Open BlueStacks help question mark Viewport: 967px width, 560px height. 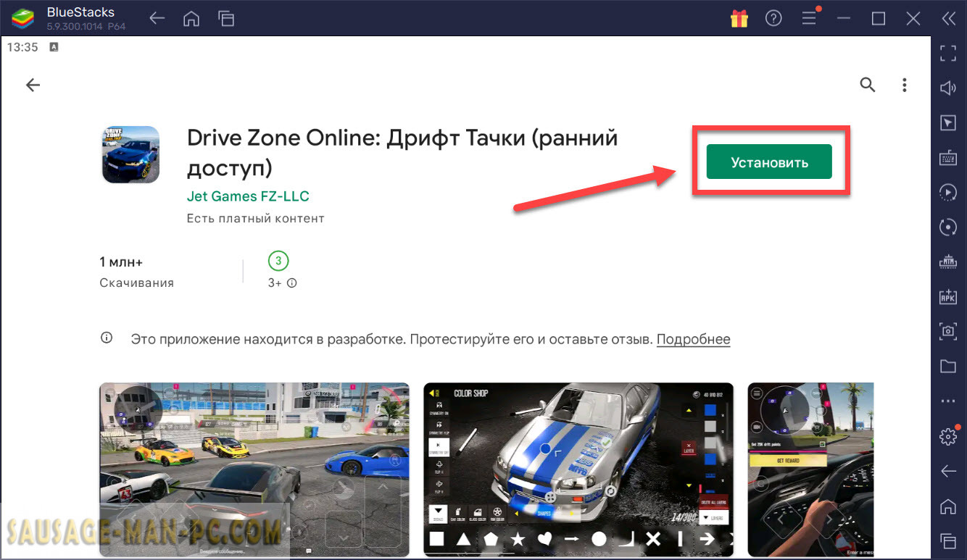click(x=773, y=19)
